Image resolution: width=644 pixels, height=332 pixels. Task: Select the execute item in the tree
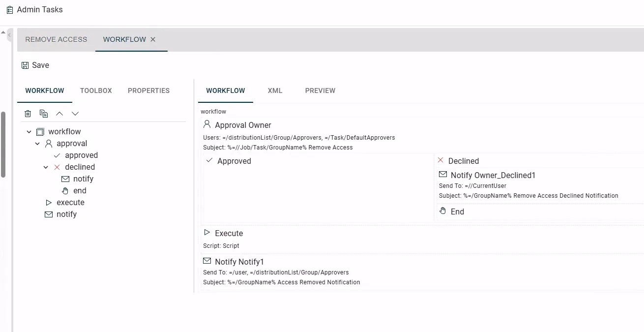tap(70, 203)
